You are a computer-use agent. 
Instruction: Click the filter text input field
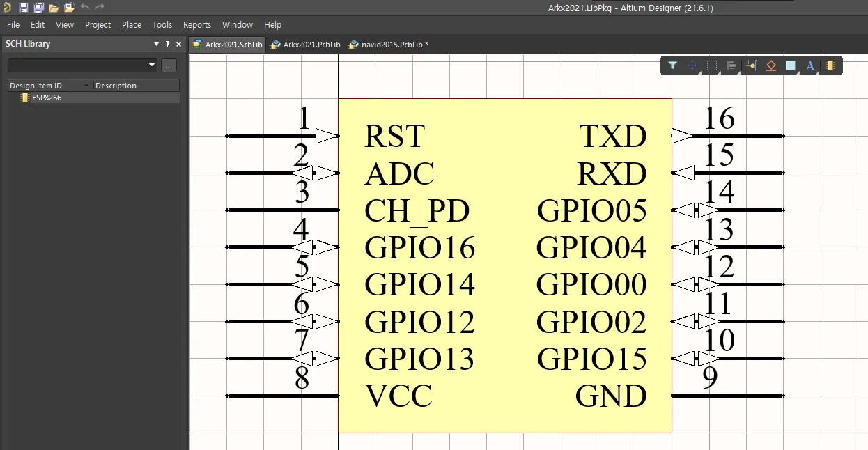[x=77, y=65]
